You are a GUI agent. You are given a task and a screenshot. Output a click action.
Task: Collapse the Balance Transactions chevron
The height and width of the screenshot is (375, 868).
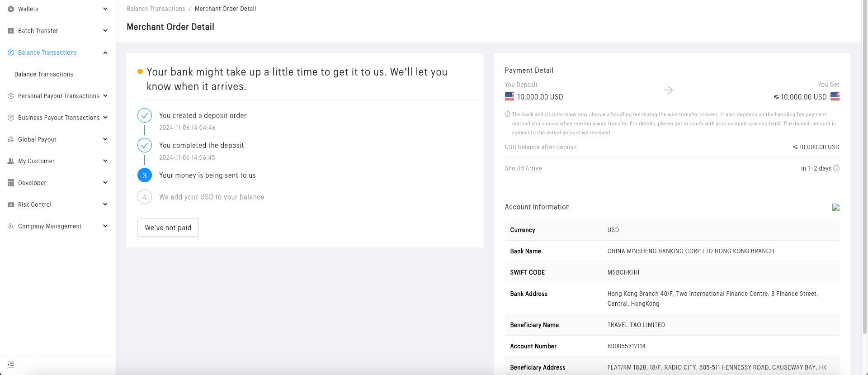[105, 52]
